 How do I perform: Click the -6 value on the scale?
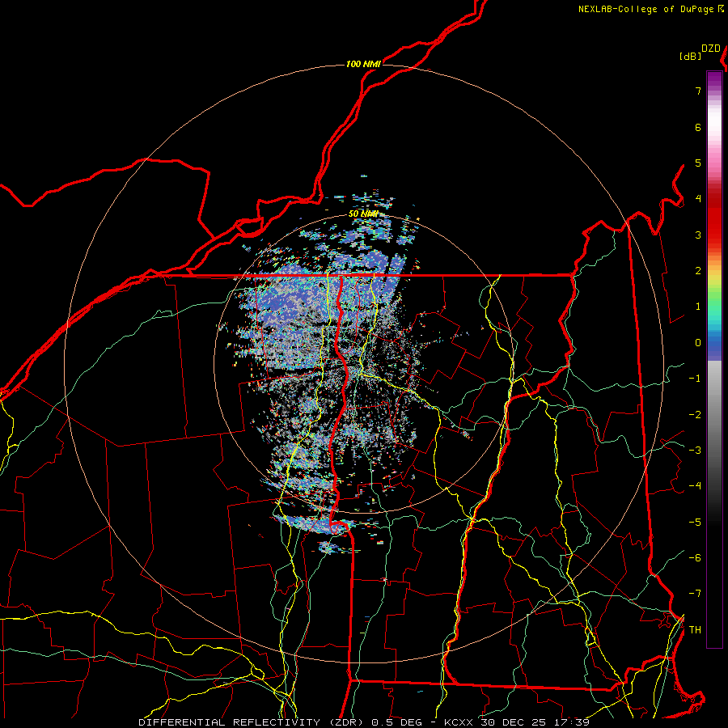pos(695,558)
